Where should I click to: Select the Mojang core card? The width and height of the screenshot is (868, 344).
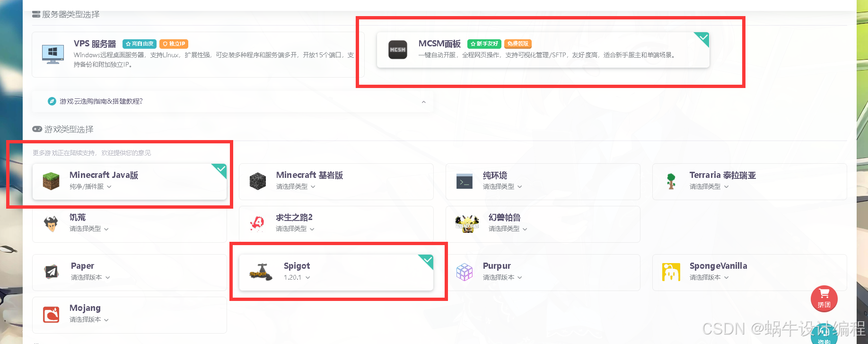tap(130, 315)
